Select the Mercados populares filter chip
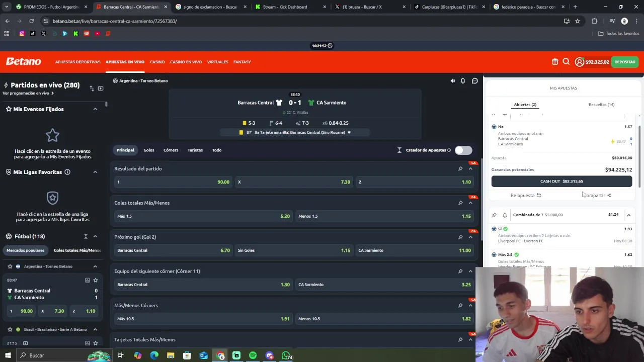The width and height of the screenshot is (644, 362). [25, 250]
